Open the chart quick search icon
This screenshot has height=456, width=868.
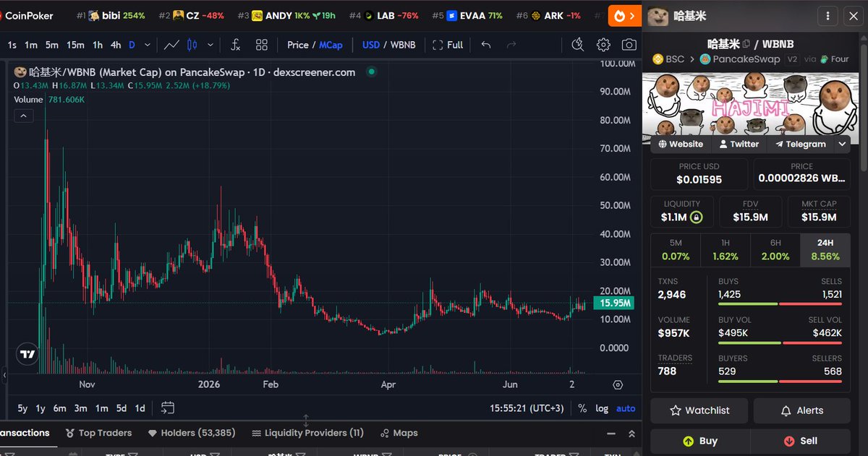(577, 45)
